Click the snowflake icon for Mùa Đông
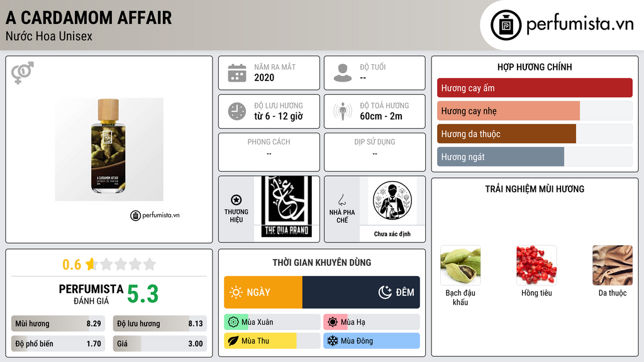 pyautogui.click(x=333, y=341)
